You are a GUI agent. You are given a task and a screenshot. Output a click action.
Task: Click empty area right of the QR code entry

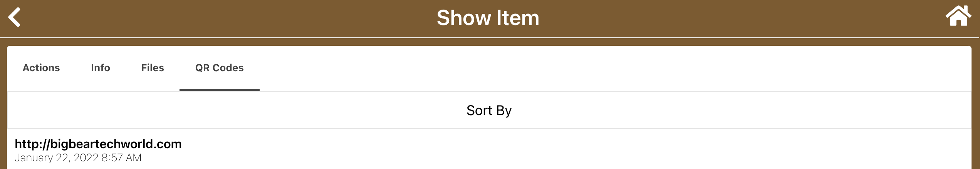tap(578, 150)
